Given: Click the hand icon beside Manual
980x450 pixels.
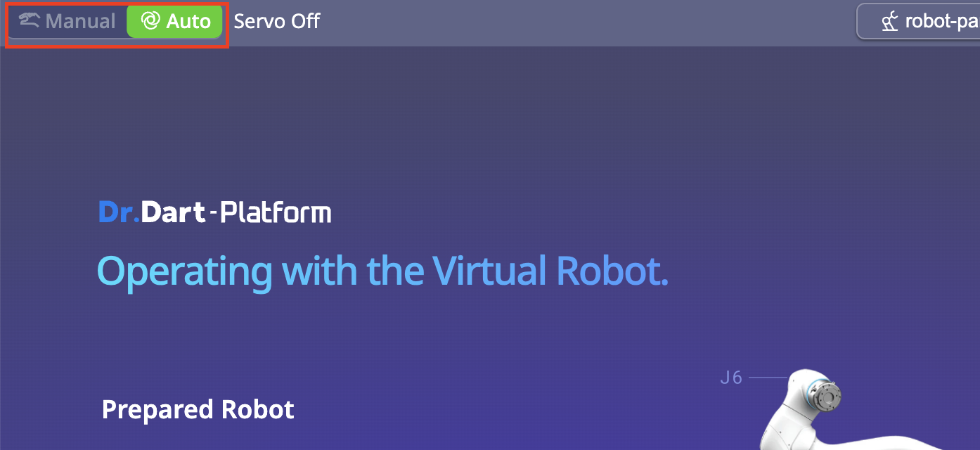Looking at the screenshot, I should click(30, 20).
